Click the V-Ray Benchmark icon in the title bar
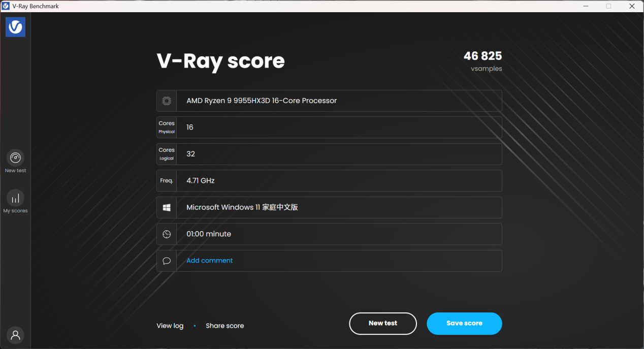 pyautogui.click(x=5, y=6)
